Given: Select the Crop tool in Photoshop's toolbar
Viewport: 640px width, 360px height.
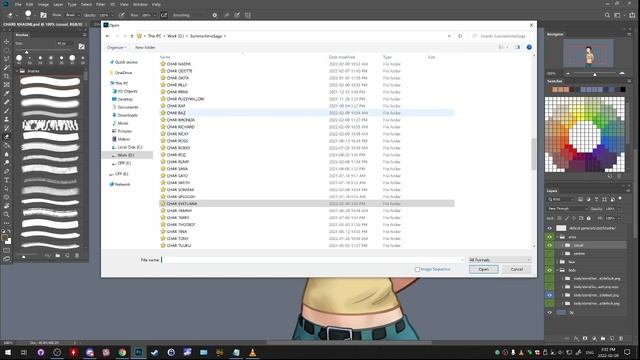Looking at the screenshot, I should coord(7,76).
